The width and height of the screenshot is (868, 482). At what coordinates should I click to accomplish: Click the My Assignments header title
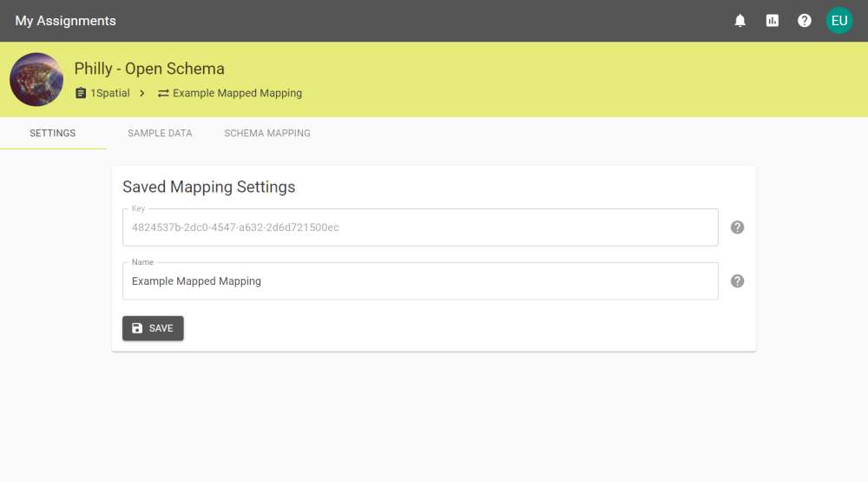point(65,21)
